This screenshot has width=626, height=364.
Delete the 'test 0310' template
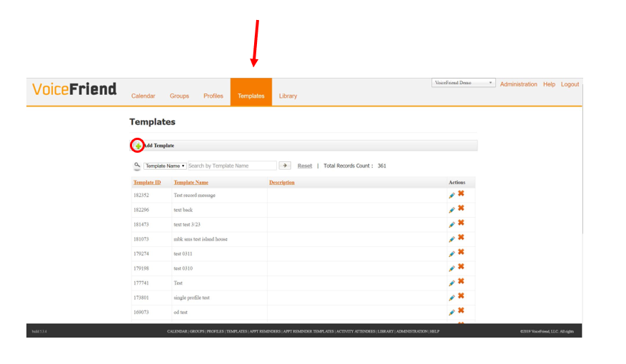460,267
